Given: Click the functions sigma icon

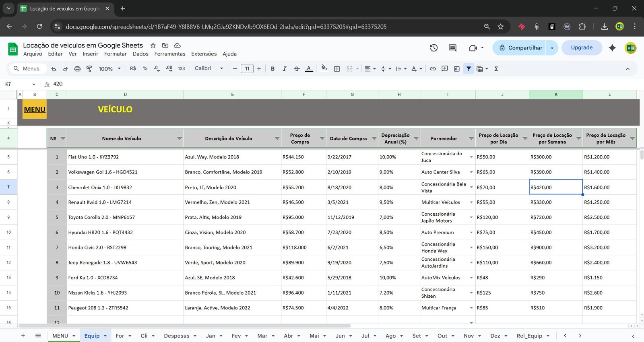Looking at the screenshot, I should point(496,69).
